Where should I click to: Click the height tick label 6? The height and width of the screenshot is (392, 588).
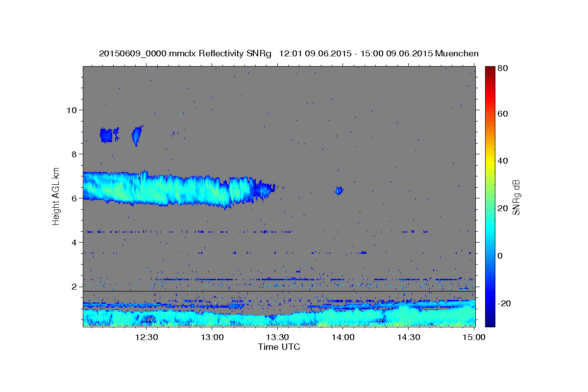click(x=75, y=198)
